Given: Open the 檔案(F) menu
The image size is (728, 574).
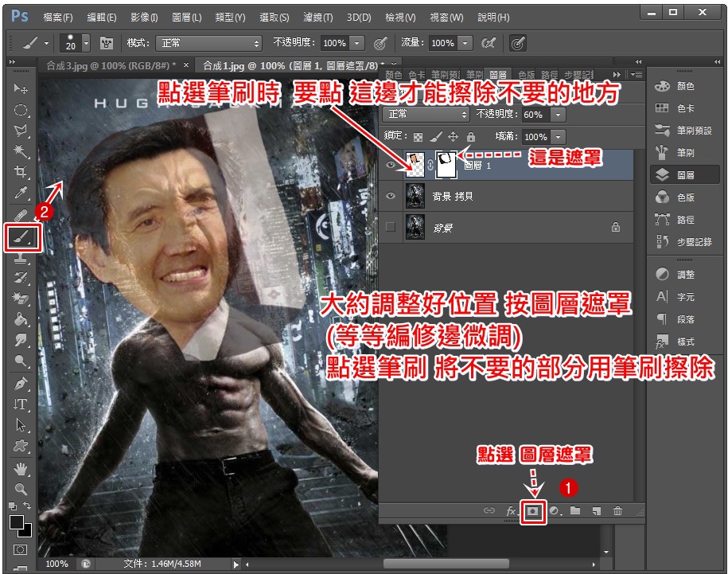Looking at the screenshot, I should [x=58, y=18].
